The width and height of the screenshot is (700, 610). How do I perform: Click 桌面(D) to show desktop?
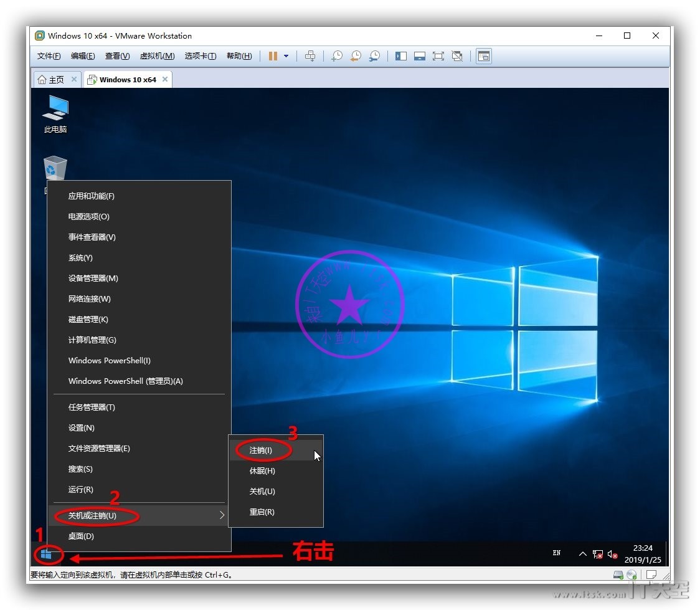point(140,536)
